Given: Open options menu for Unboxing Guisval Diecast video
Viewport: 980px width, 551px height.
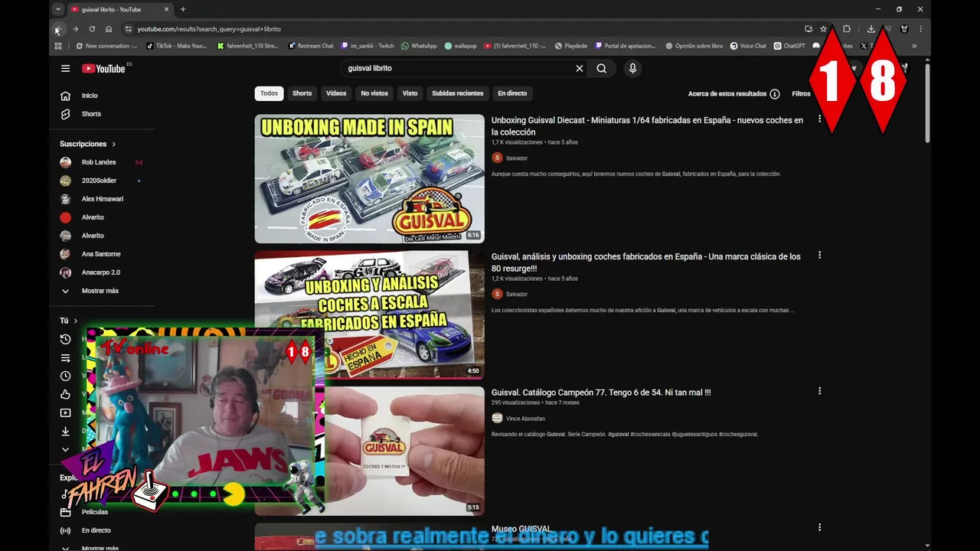Looking at the screenshot, I should (x=819, y=119).
